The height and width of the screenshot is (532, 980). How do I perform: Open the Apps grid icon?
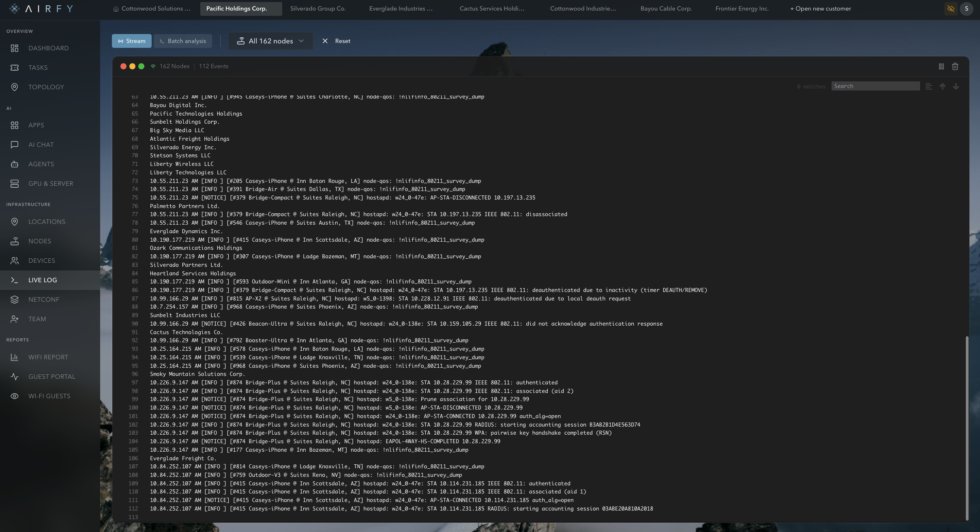pyautogui.click(x=15, y=125)
